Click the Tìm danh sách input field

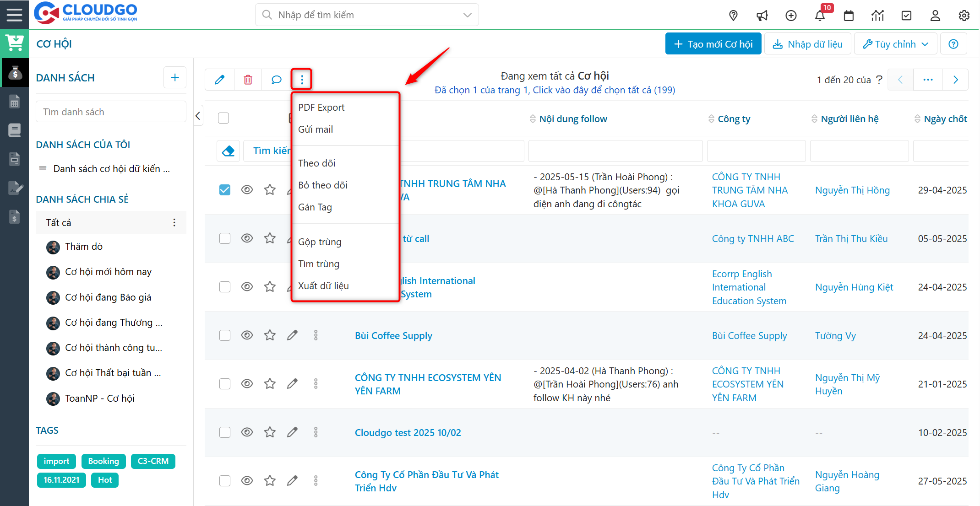pyautogui.click(x=111, y=112)
